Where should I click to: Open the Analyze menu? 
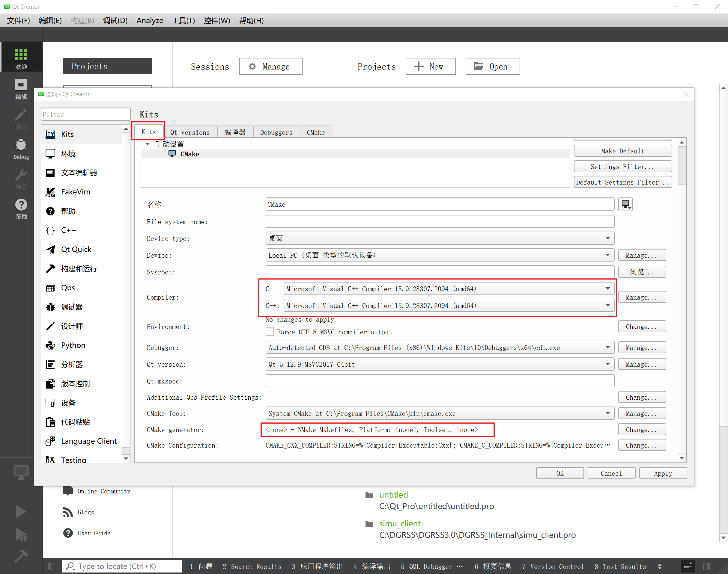tap(150, 20)
